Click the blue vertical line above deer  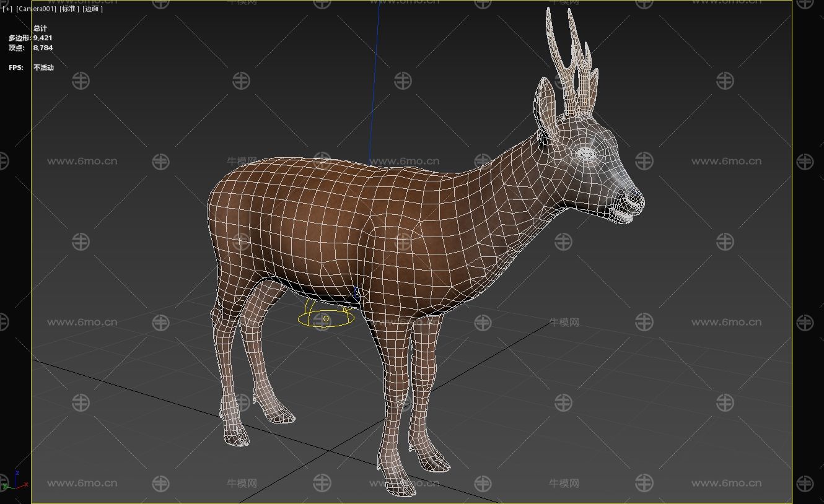374,80
